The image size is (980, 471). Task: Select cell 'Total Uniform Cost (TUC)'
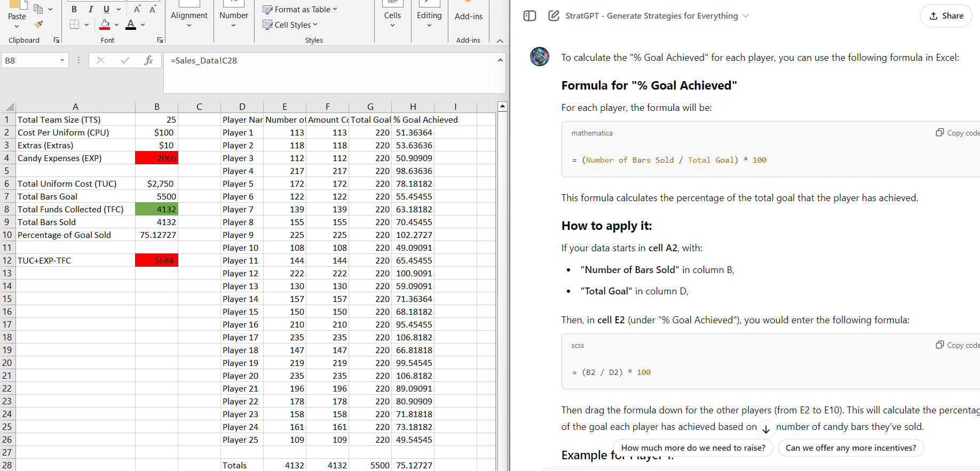click(x=75, y=183)
